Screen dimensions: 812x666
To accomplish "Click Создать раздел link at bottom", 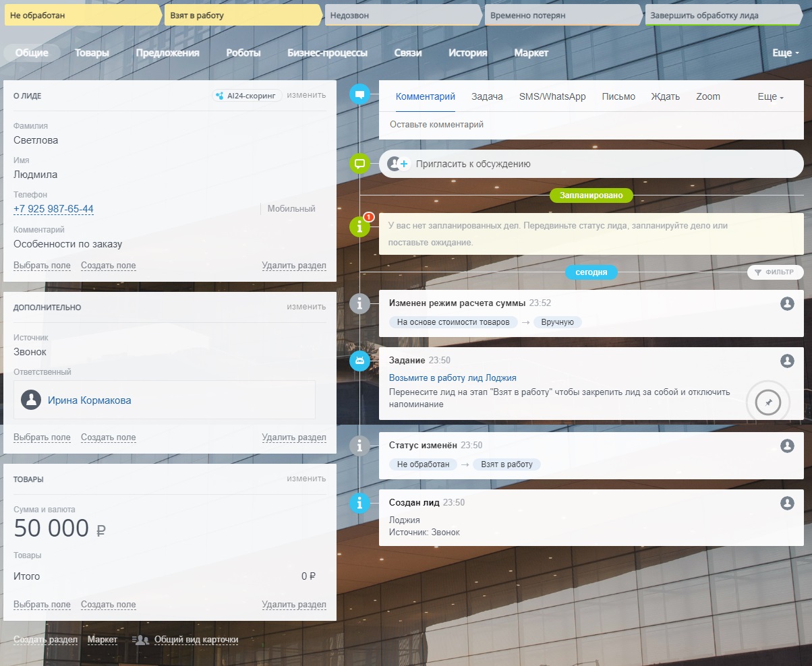I will (x=45, y=640).
